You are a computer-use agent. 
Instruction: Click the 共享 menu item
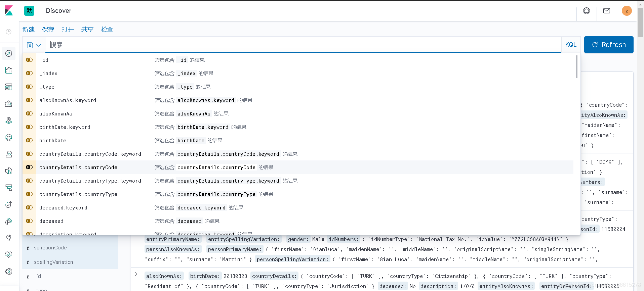pos(87,30)
